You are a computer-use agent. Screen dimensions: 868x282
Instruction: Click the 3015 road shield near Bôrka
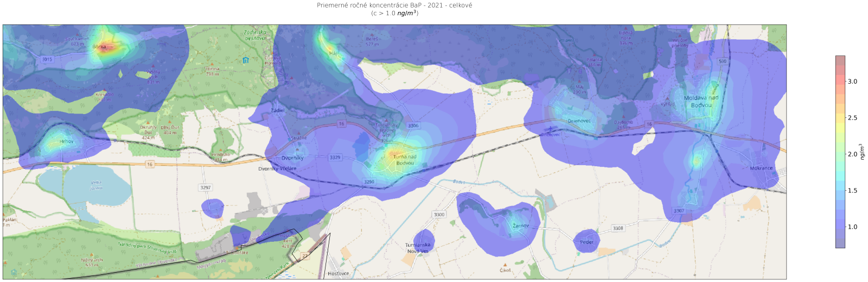pos(47,59)
